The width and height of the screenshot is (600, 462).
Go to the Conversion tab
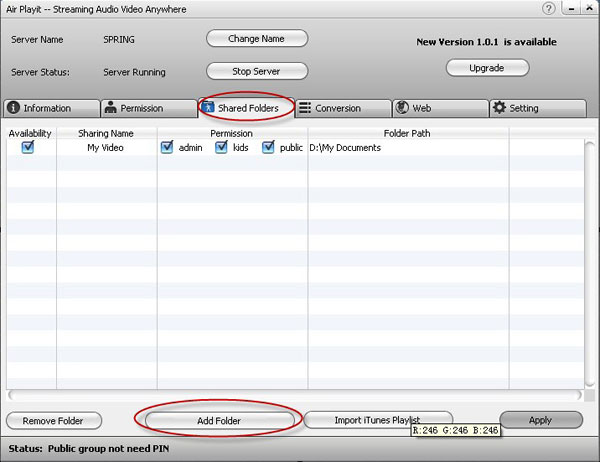pos(344,108)
